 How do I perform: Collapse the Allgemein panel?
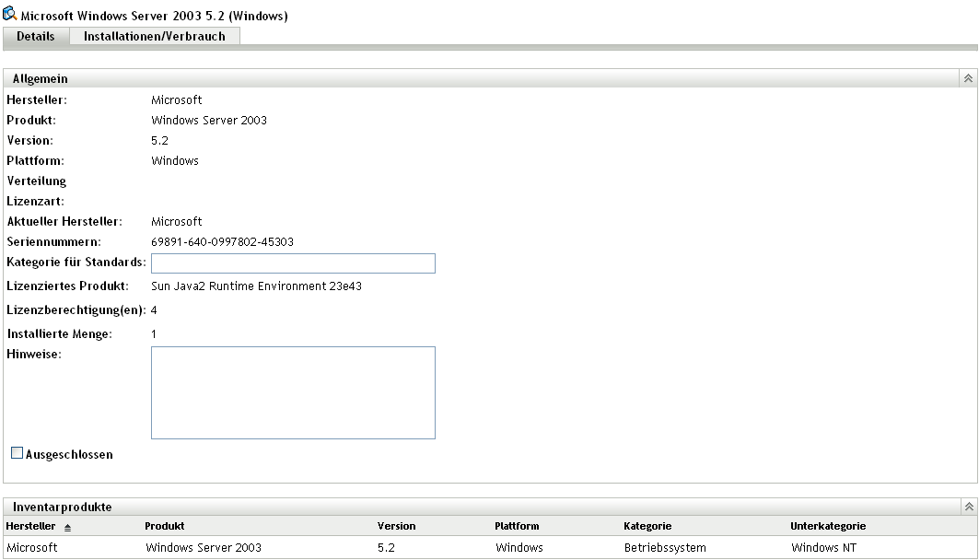(968, 78)
